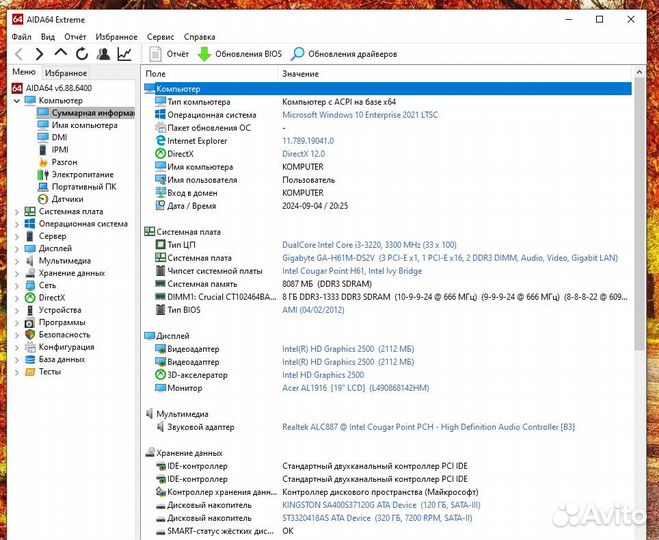Click the vertical scrollbar up arrow
This screenshot has height=540, width=659.
[x=639, y=72]
